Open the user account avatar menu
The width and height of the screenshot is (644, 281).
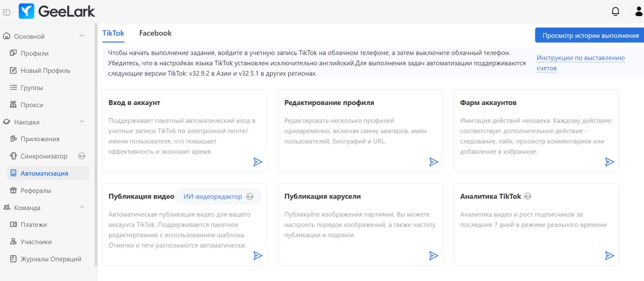[x=636, y=11]
